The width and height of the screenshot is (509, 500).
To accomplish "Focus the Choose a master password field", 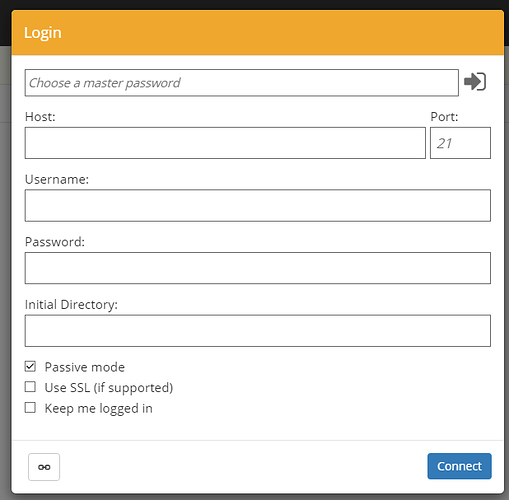I will 242,83.
